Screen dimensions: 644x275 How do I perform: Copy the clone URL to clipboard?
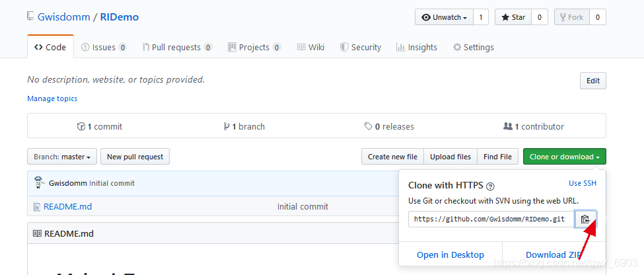[585, 219]
